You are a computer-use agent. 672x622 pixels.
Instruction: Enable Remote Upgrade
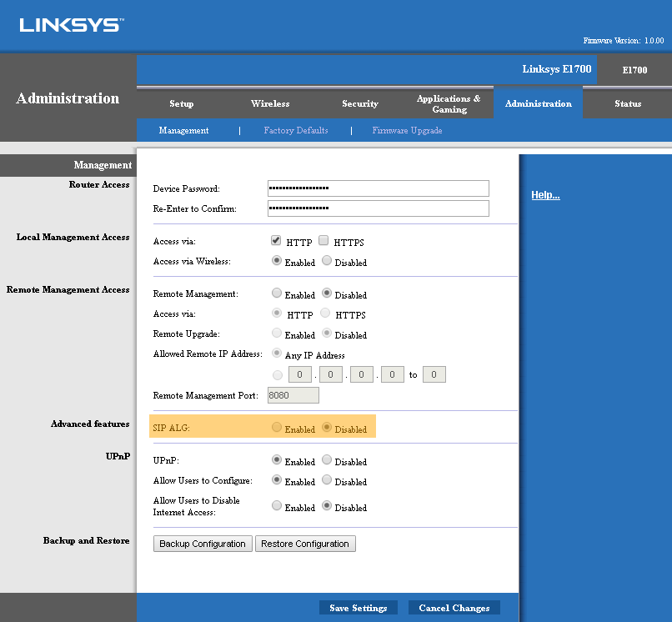[x=277, y=333]
